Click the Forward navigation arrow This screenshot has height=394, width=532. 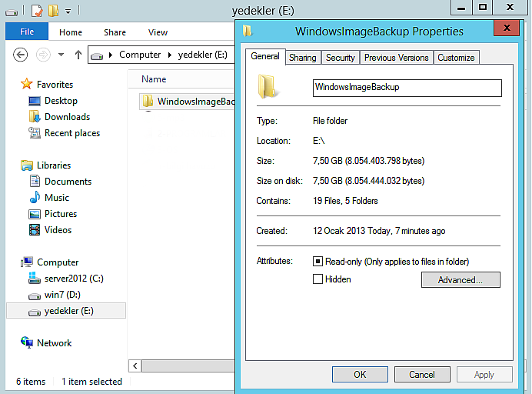(x=43, y=55)
